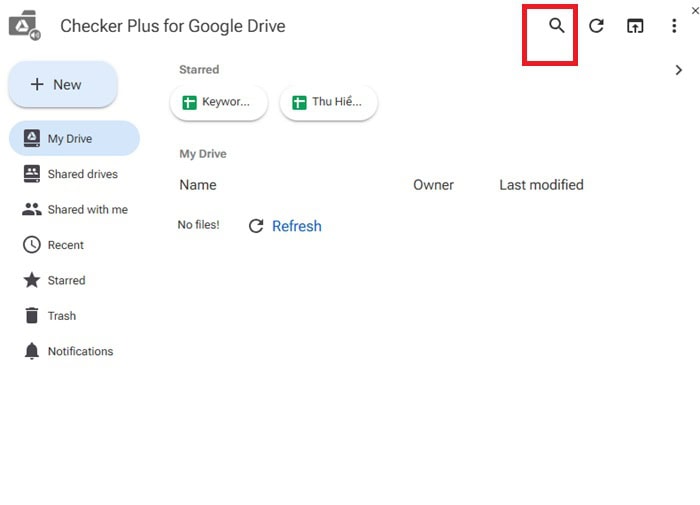Click the Shared with me people icon
This screenshot has width=700, height=505.
31,209
